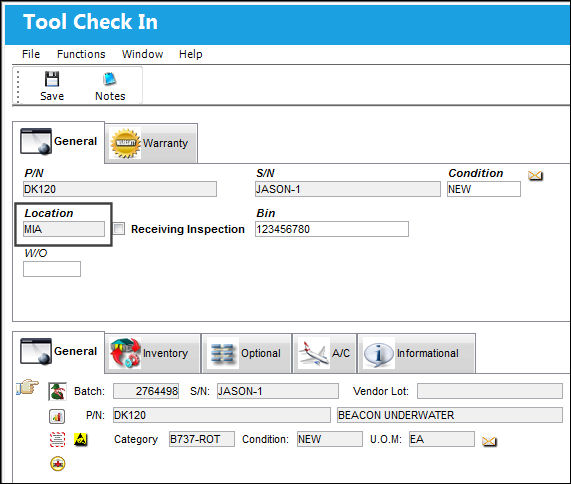The width and height of the screenshot is (571, 484).
Task: Switch to the Optional tab
Action: point(247,353)
